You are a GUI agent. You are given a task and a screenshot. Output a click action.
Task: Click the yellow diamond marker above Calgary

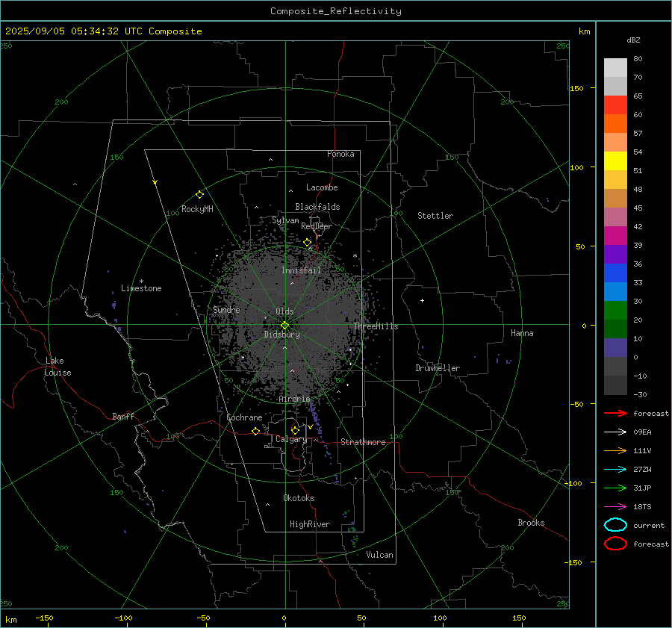[x=295, y=430]
